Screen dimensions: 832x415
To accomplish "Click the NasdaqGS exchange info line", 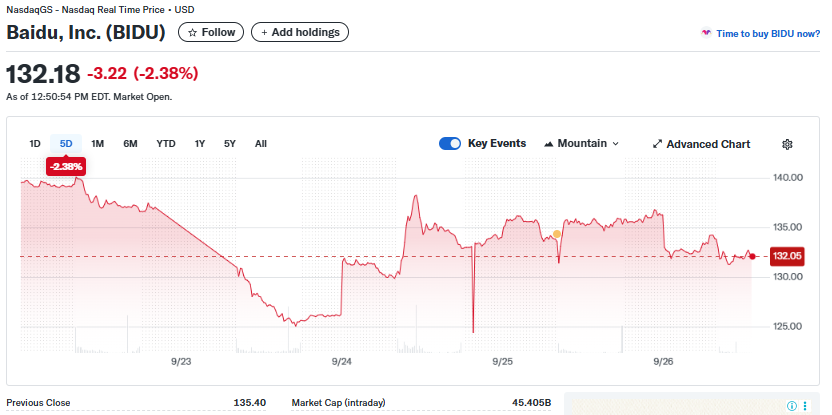I will (x=100, y=10).
